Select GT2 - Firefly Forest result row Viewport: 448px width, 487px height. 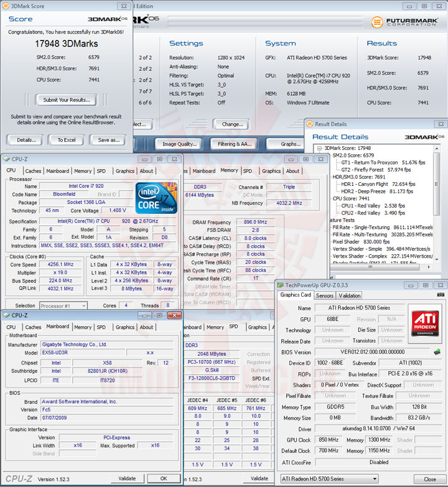point(376,170)
